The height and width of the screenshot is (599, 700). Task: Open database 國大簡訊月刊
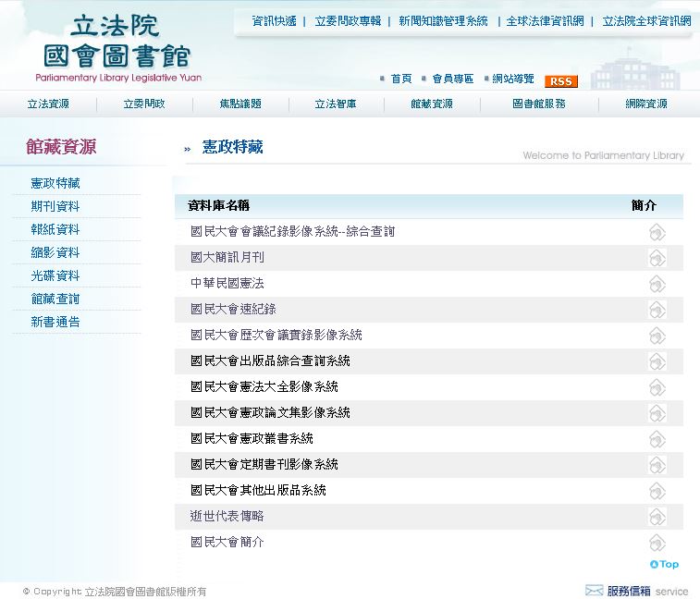click(x=227, y=258)
